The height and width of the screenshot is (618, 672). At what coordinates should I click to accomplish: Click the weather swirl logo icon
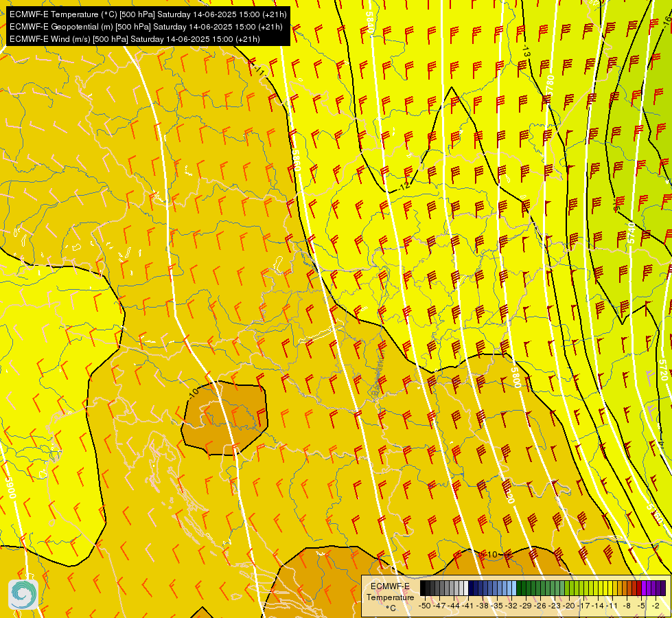23,594
